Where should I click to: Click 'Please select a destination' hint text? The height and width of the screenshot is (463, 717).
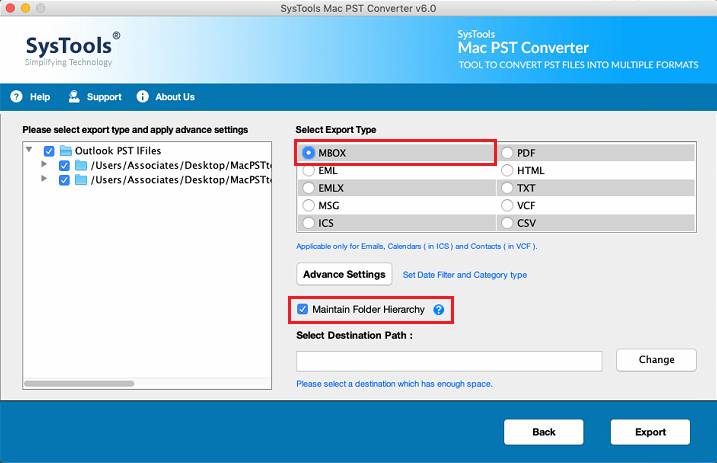[394, 384]
